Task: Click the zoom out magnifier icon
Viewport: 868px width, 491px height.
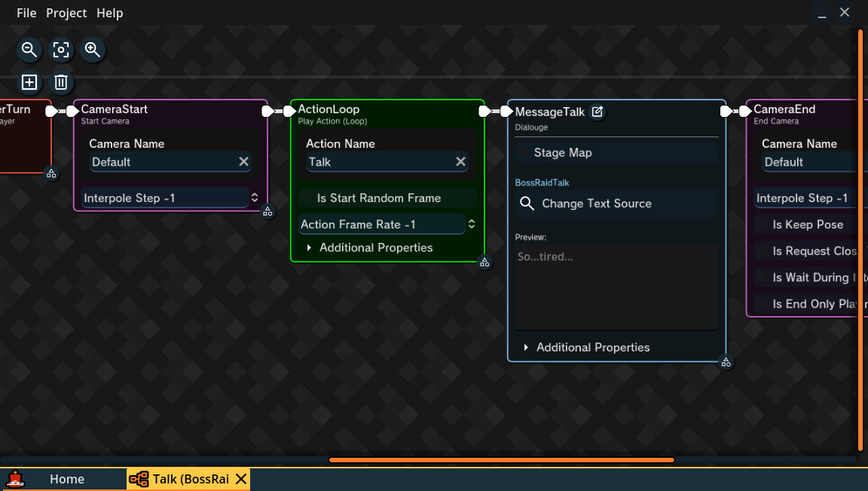Action: click(x=29, y=50)
